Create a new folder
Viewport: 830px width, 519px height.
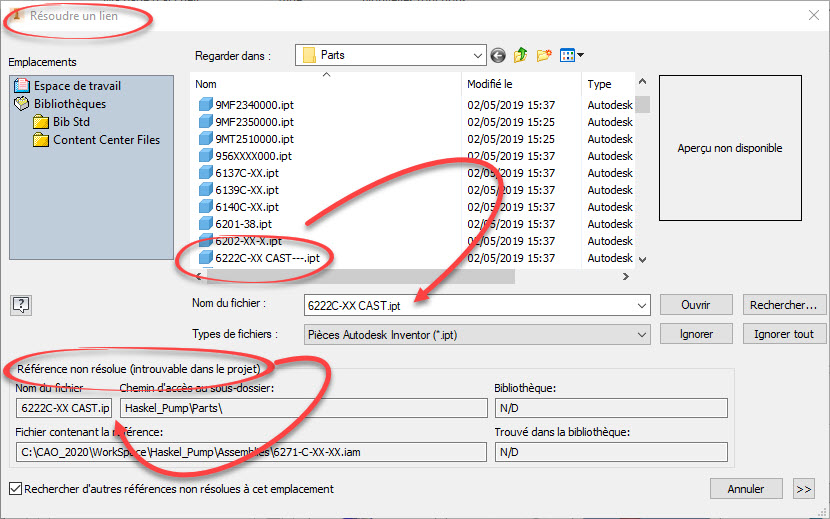click(x=544, y=55)
